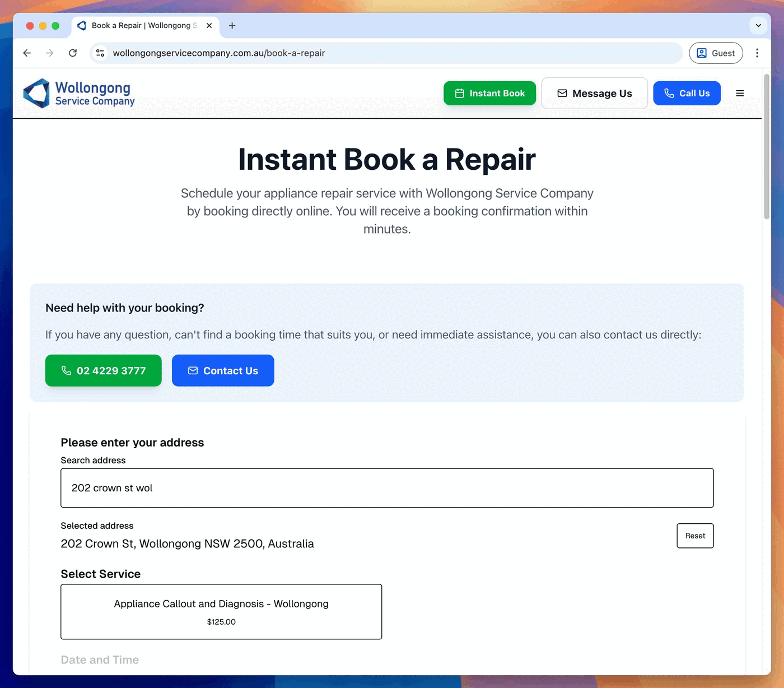
Task: Click the selected address 202 Crown St text
Action: click(187, 543)
